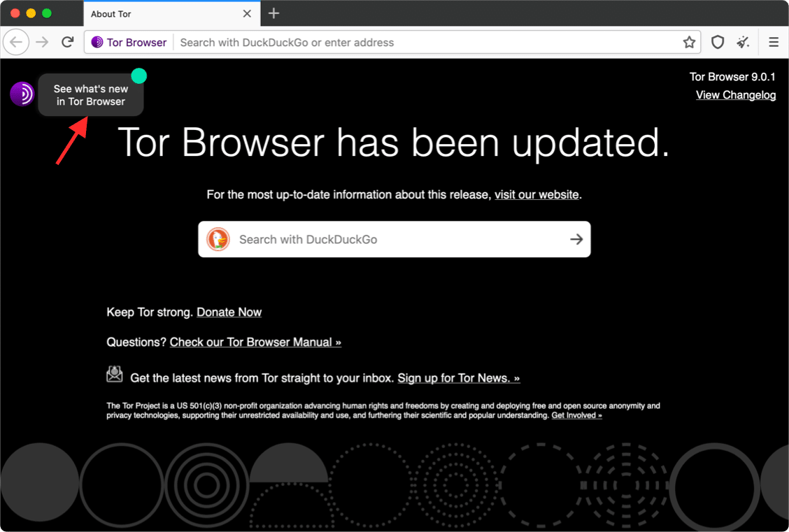This screenshot has width=789, height=532.
Task: Open the hamburger application menu
Action: 774,42
